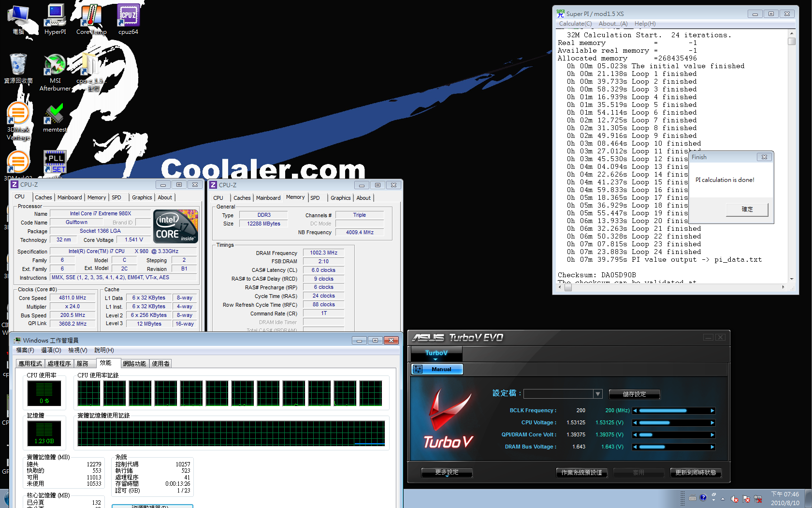Viewport: 812px width, 508px height.
Task: Switch to 使用者 tab in Task Manager
Action: pos(160,364)
